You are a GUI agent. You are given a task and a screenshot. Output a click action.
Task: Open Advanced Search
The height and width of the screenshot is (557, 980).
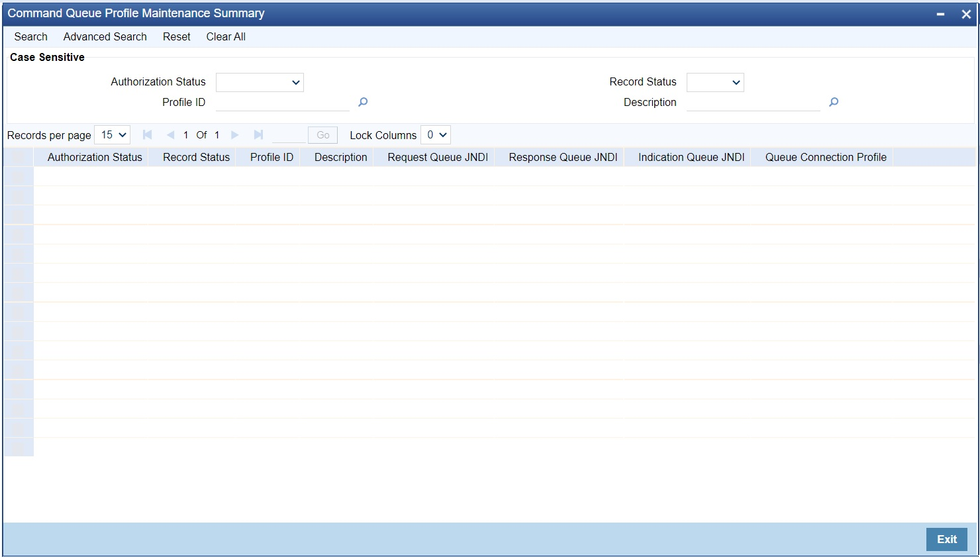(x=105, y=37)
